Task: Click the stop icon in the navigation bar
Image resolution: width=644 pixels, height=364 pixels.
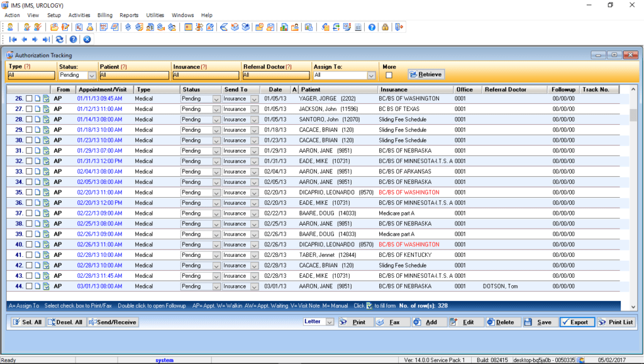Action: click(x=87, y=39)
